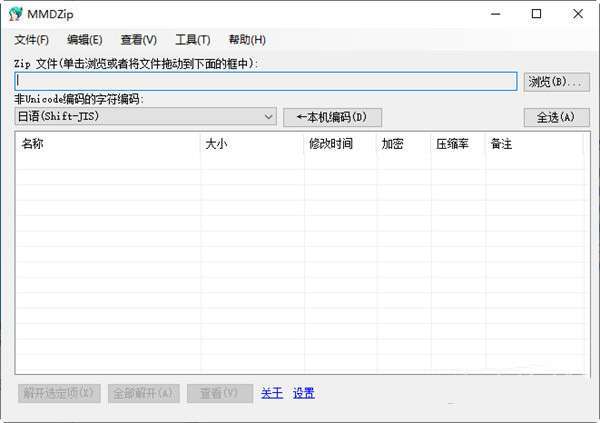The width and height of the screenshot is (600, 423).
Task: Click the 浏览(B)... browse button
Action: click(556, 82)
